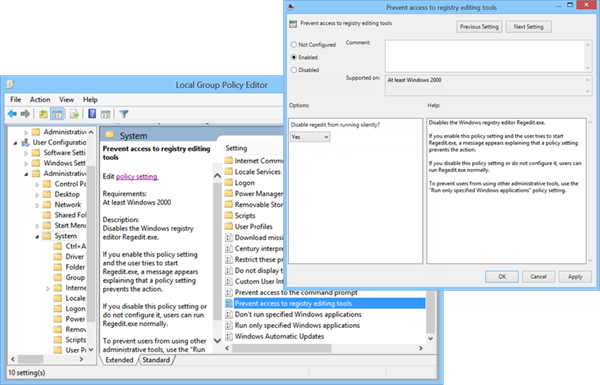
Task: Click the Export list toolbar icon
Action: (x=74, y=114)
